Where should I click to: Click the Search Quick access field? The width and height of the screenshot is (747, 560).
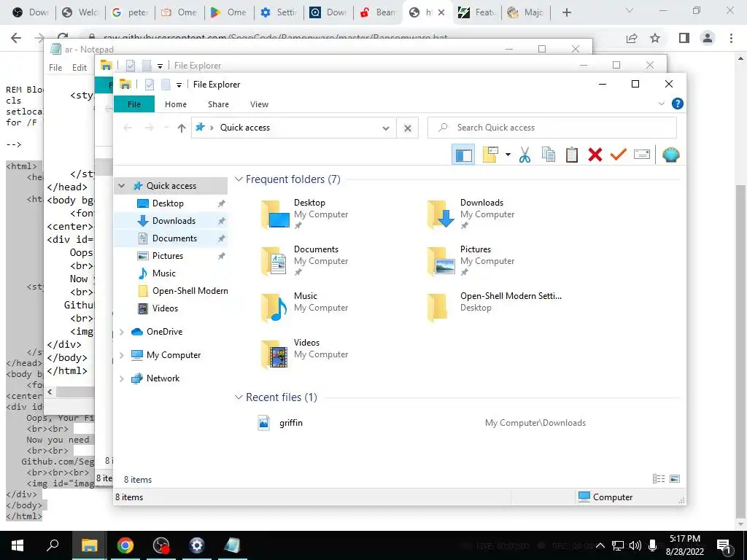click(551, 128)
